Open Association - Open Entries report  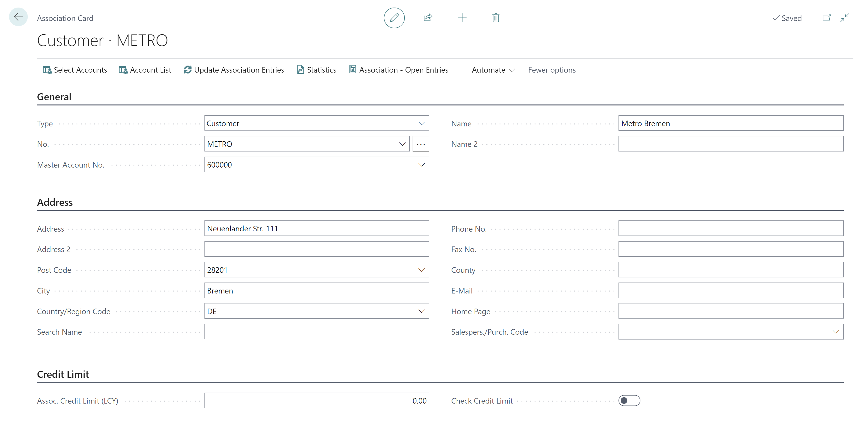tap(399, 70)
